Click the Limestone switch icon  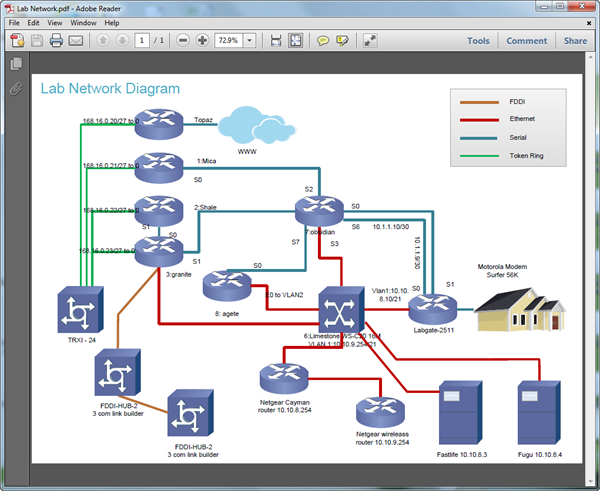(x=341, y=309)
